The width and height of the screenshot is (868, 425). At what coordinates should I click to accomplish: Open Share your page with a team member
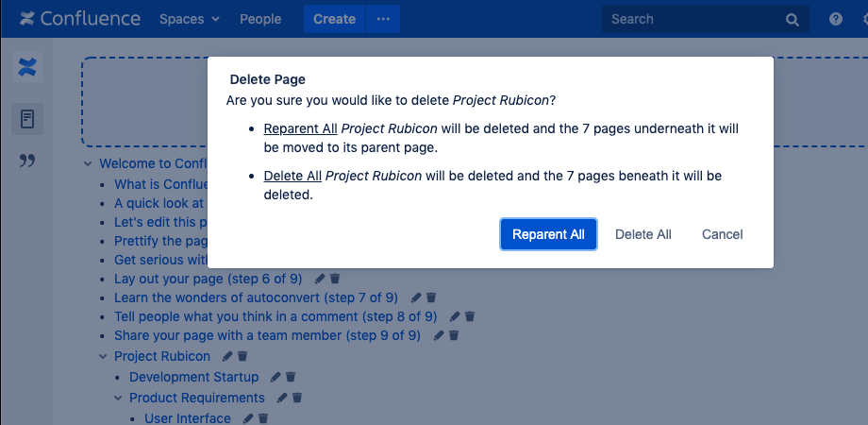pos(267,336)
